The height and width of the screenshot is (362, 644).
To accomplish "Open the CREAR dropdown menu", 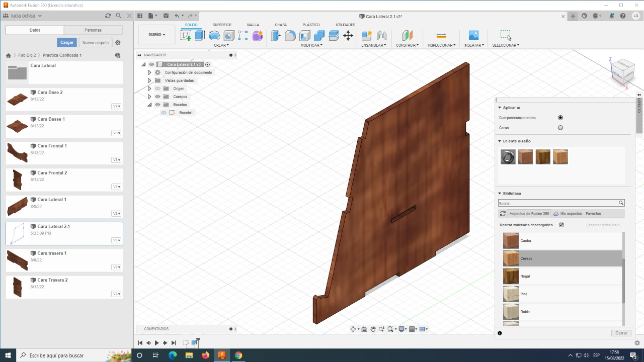I will [221, 45].
